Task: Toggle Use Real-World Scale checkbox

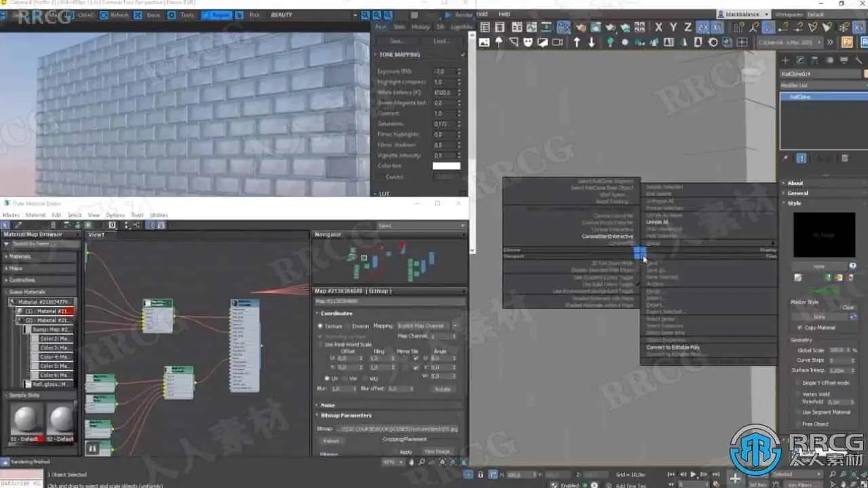Action: click(x=321, y=344)
